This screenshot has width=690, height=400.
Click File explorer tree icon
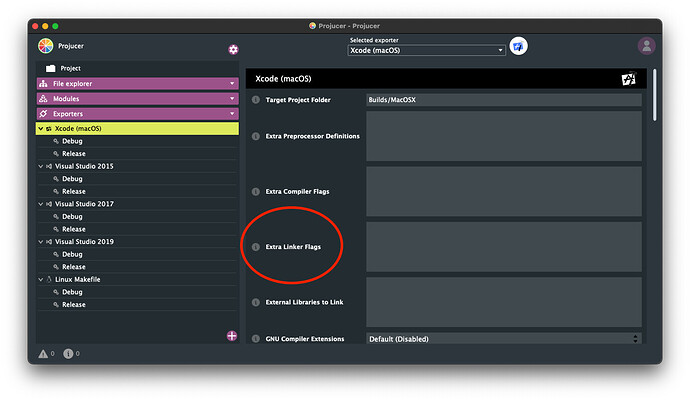pos(44,84)
